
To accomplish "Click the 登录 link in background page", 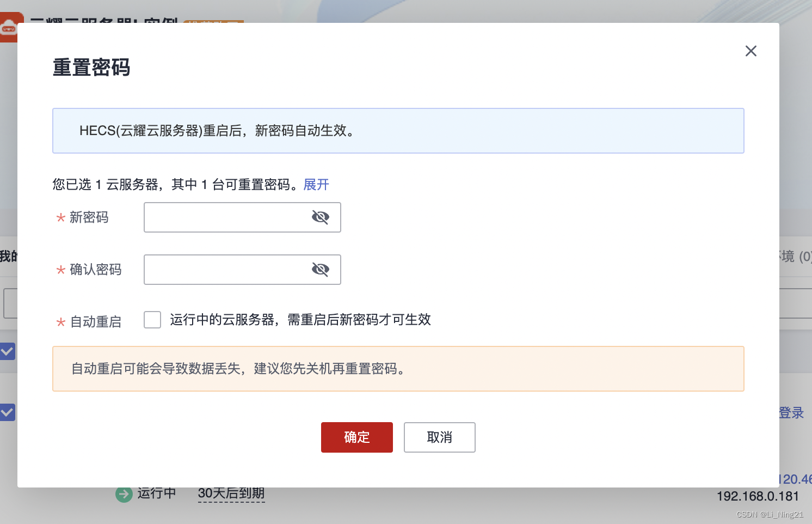I will click(x=792, y=413).
